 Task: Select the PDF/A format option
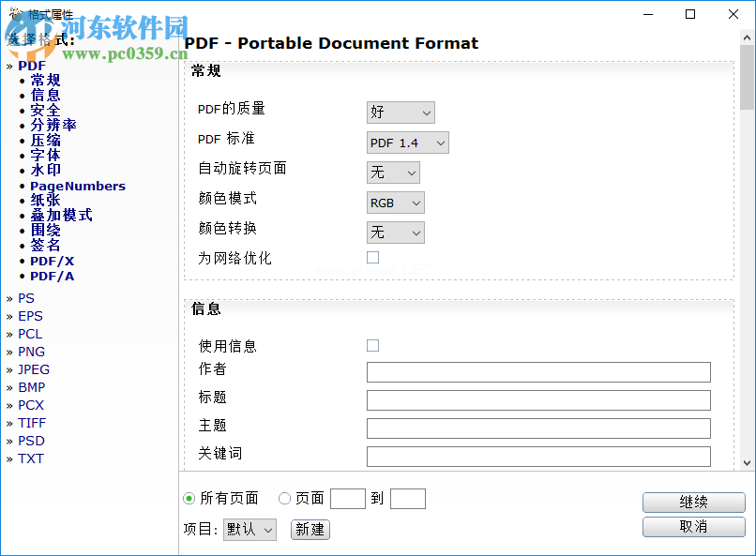pos(52,276)
